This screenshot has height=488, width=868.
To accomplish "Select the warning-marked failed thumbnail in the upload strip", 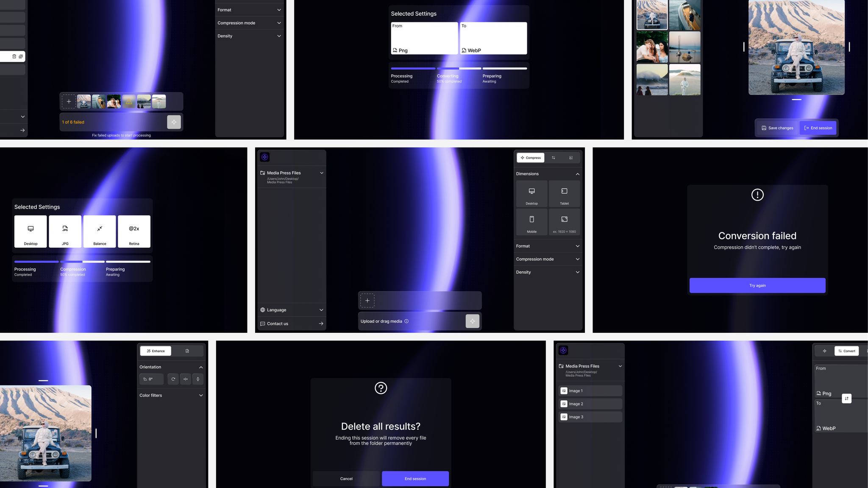I will (x=129, y=101).
